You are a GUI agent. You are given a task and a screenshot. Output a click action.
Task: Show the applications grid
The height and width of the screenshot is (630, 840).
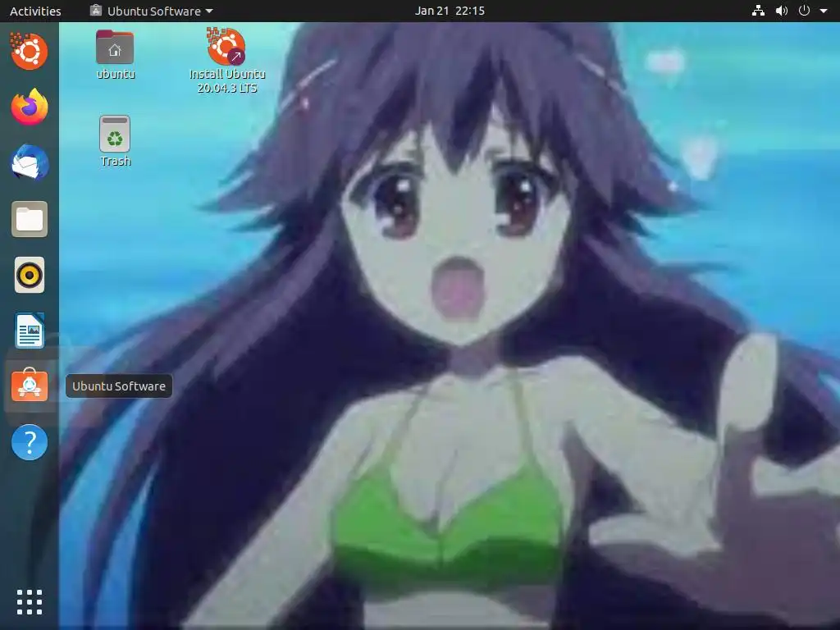point(29,602)
